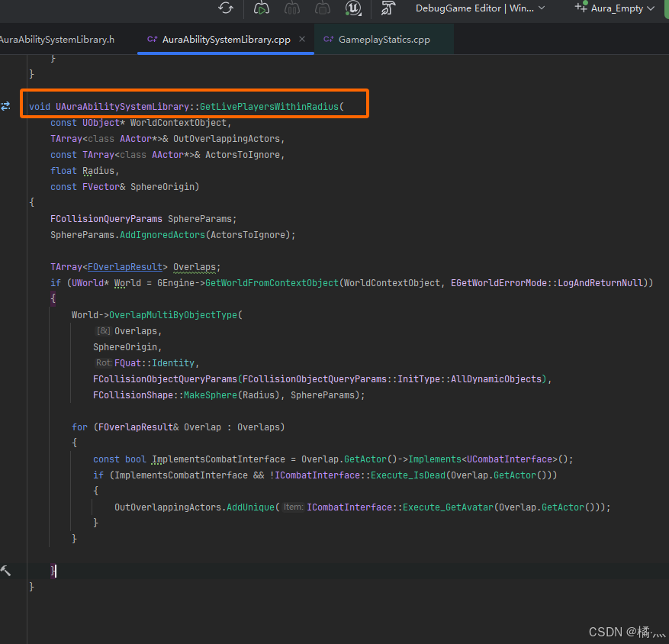This screenshot has height=644, width=669.
Task: Click the Radius parameter after float
Action: [x=98, y=171]
